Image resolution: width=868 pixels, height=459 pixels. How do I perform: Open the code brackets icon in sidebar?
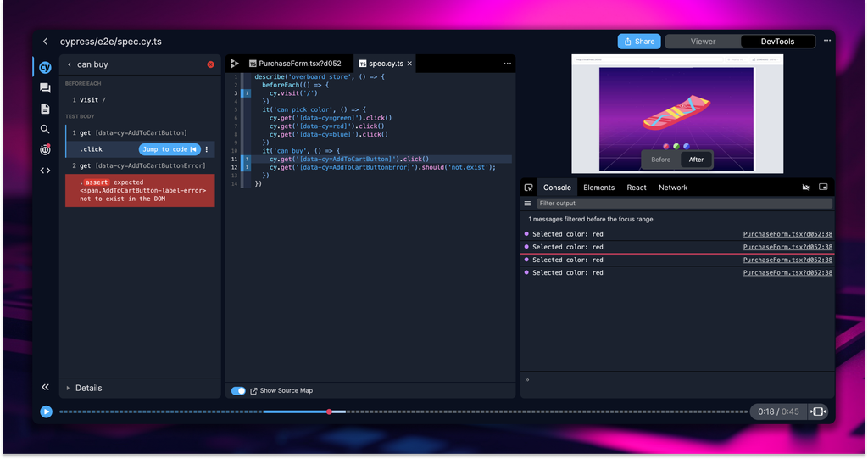pos(45,171)
